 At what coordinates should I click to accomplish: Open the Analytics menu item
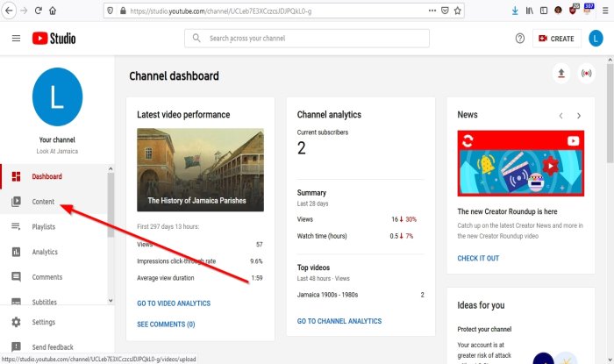(x=54, y=252)
